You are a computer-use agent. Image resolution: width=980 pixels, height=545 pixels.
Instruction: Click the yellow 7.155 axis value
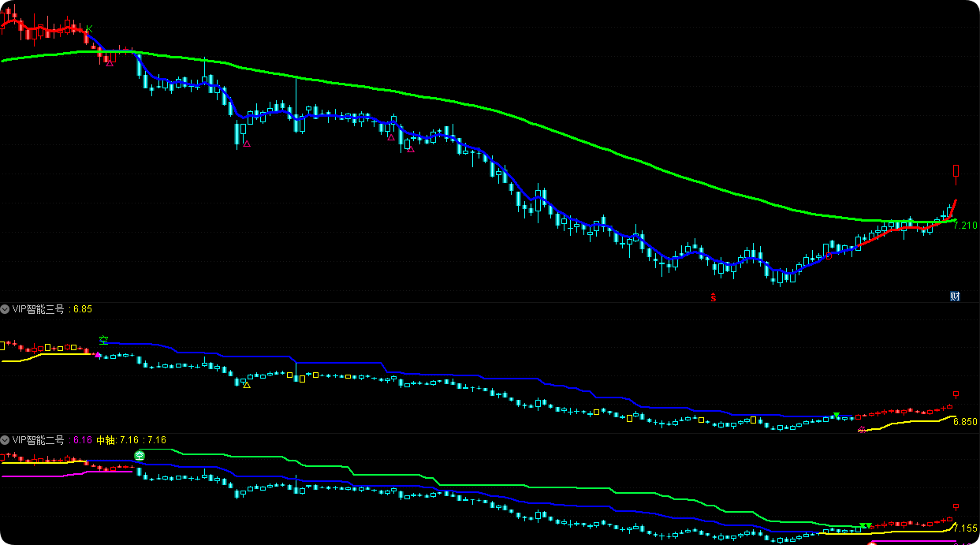pos(965,528)
